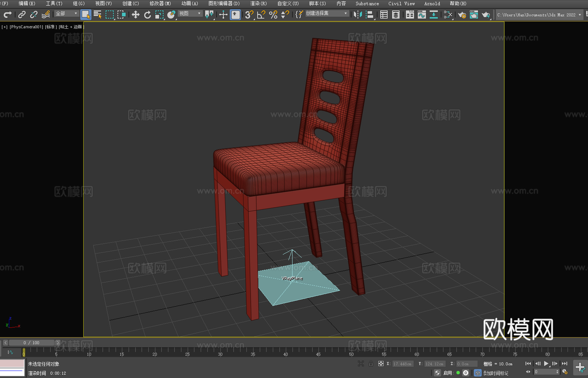Step time slider back arrow
The image size is (588, 378).
pos(5,343)
